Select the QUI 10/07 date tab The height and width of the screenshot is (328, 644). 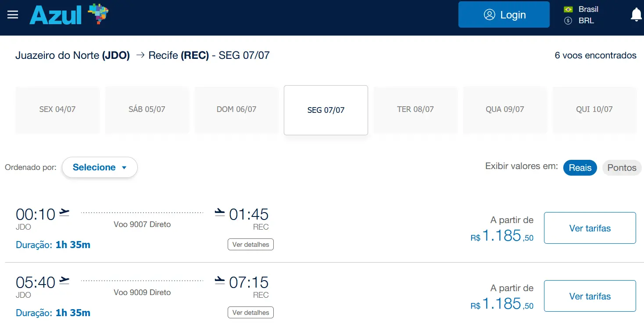[x=594, y=109]
